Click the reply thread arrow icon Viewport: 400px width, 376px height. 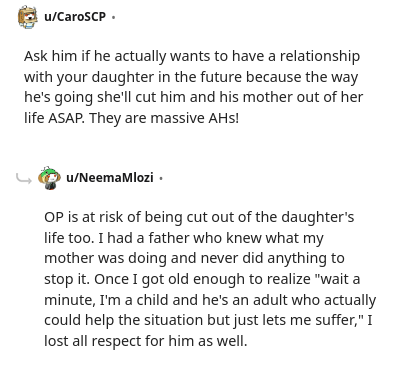point(24,179)
